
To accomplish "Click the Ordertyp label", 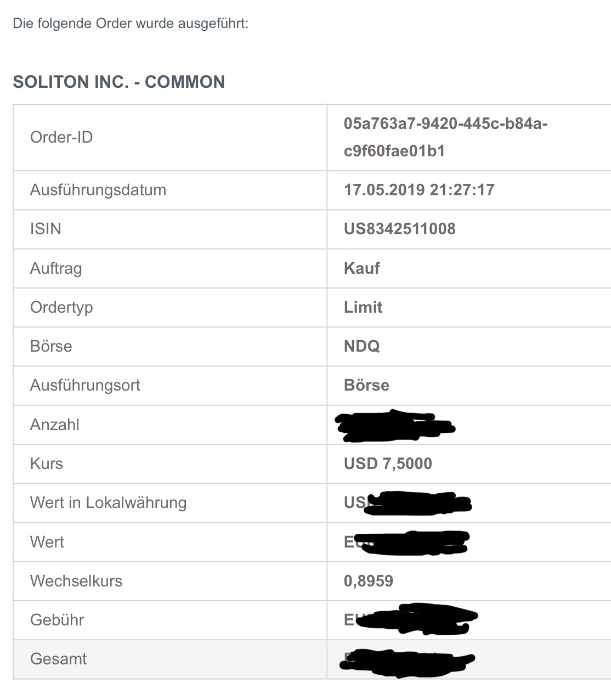I will (x=61, y=307).
